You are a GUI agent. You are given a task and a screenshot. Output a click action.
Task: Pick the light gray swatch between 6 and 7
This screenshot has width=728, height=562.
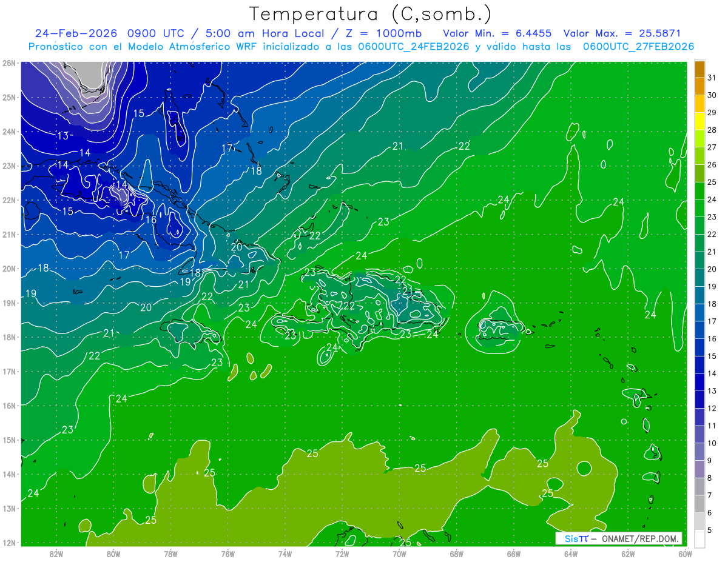[699, 504]
